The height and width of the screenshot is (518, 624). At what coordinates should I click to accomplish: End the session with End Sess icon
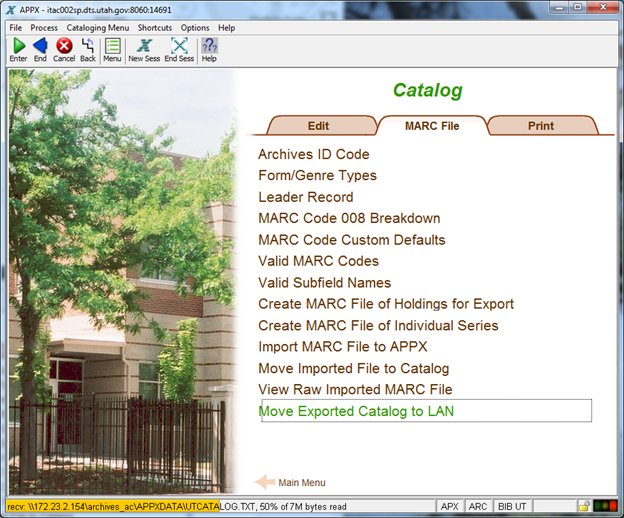pos(179,46)
